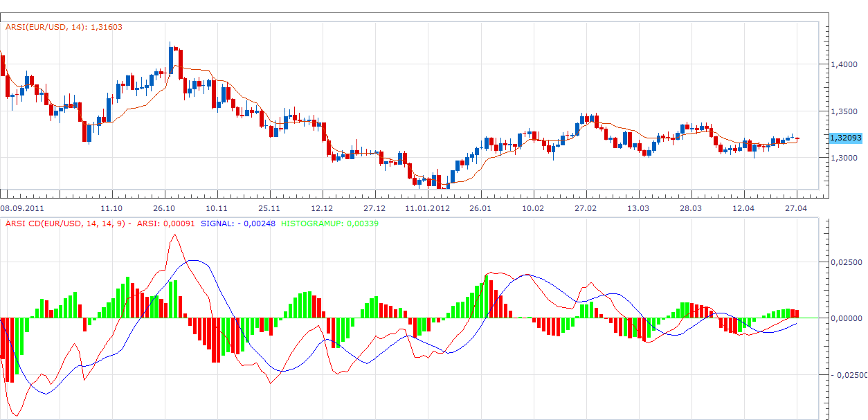Click the 1,3000 price level label

click(x=843, y=158)
